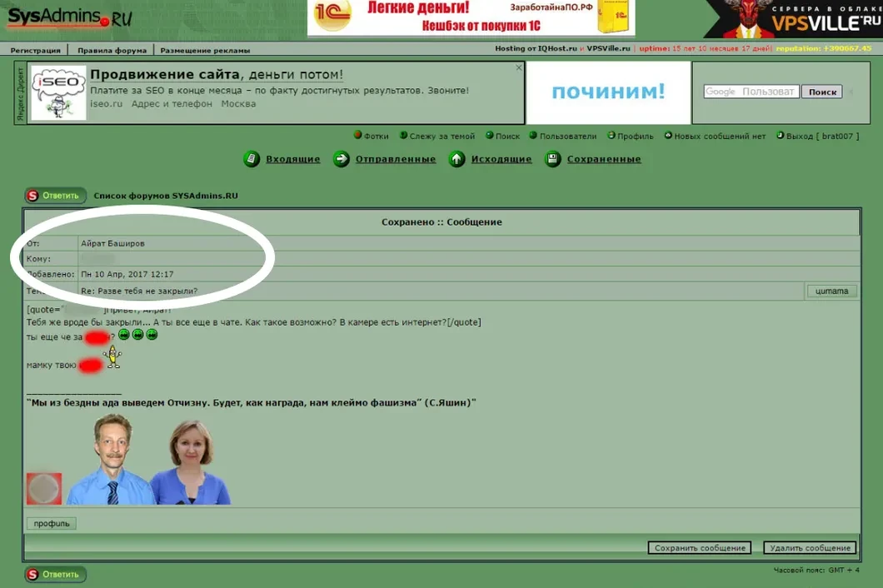Click Удалить сообщение button

pos(809,548)
